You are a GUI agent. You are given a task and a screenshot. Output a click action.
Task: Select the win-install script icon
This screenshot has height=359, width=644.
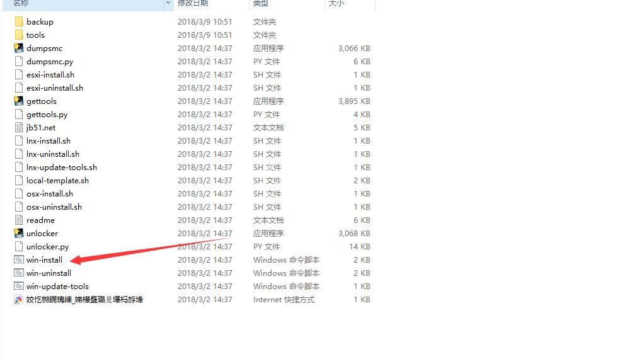(x=18, y=259)
